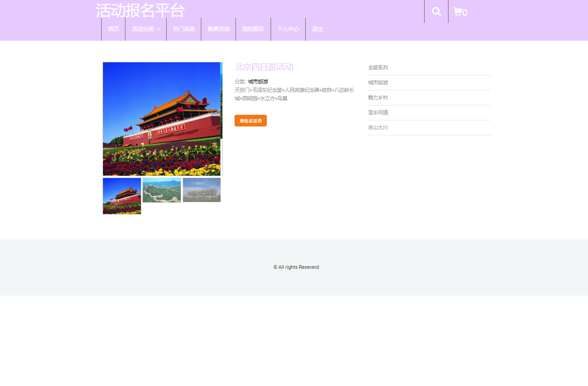Click the 活动报名平台 site title
The image size is (588, 386).
coord(140,10)
